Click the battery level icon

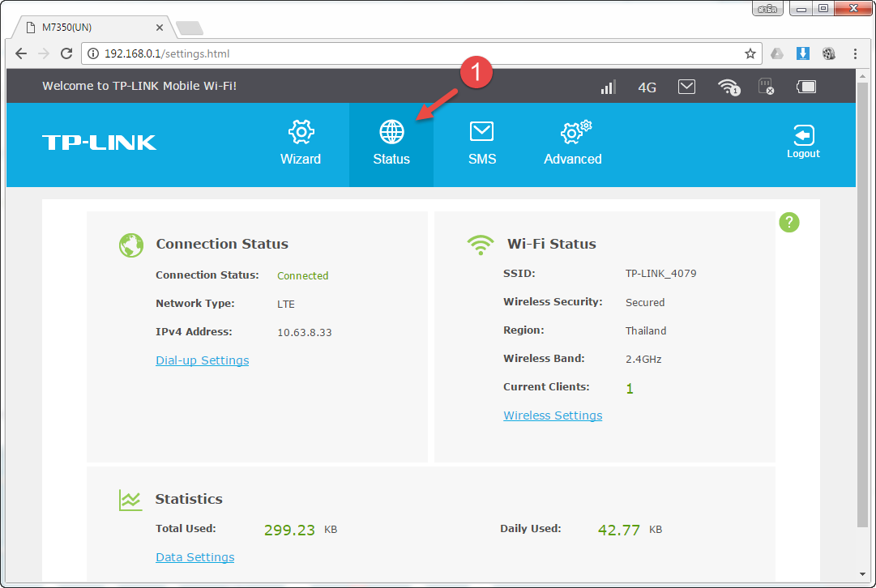(x=806, y=87)
